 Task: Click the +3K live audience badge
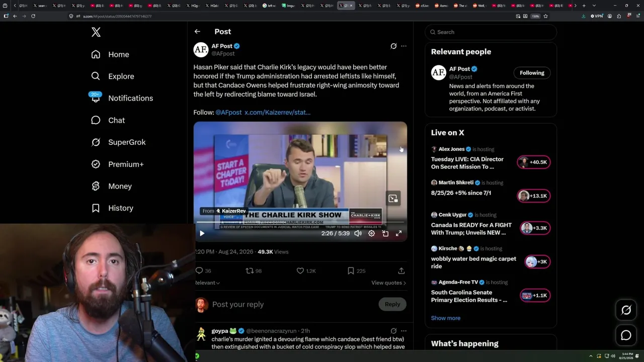[x=537, y=261]
